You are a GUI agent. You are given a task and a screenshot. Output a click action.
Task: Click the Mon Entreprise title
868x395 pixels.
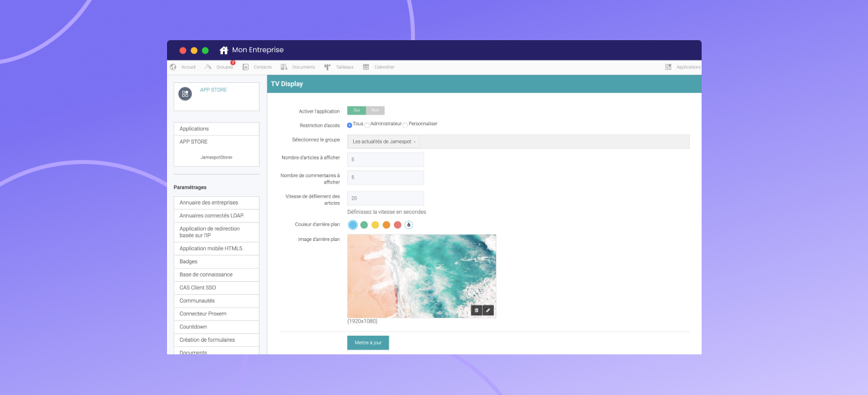point(258,50)
